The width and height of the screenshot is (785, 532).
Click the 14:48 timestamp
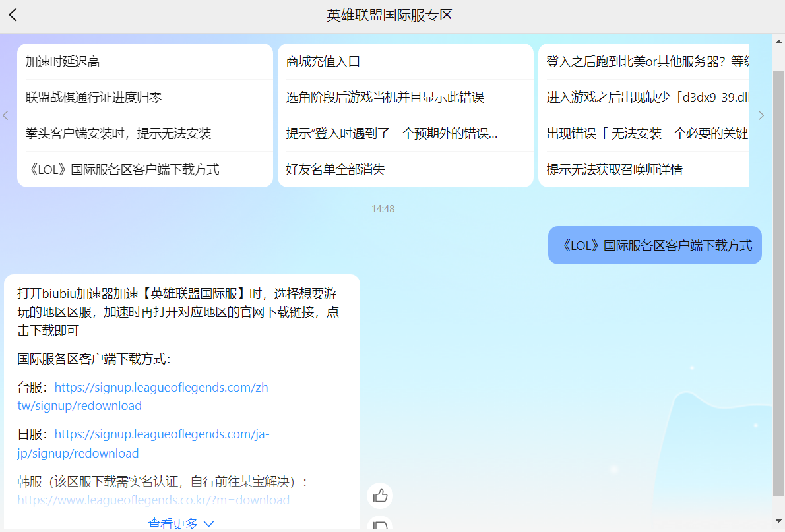click(x=383, y=209)
